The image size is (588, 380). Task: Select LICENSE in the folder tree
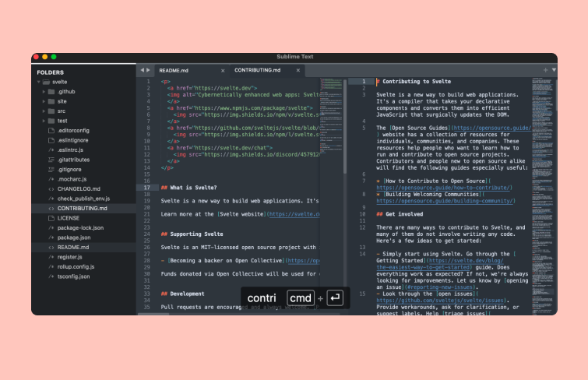tap(69, 218)
